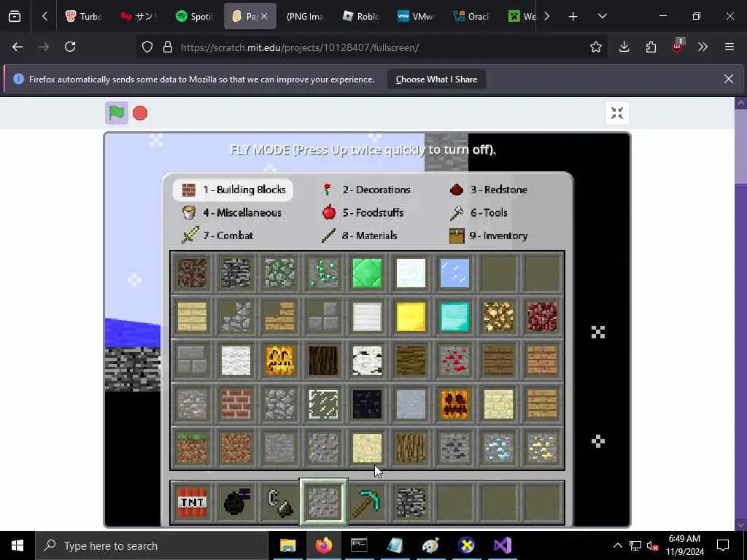Pick the grass block
This screenshot has height=560, width=747.
[192, 448]
